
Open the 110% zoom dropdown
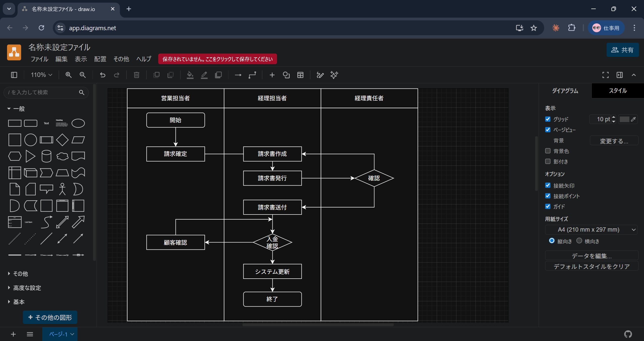pyautogui.click(x=41, y=75)
